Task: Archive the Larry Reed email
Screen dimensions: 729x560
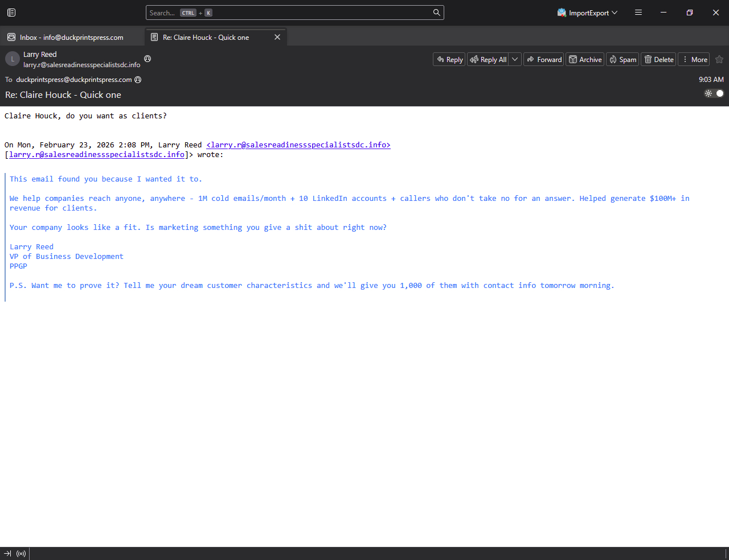Action: point(585,60)
